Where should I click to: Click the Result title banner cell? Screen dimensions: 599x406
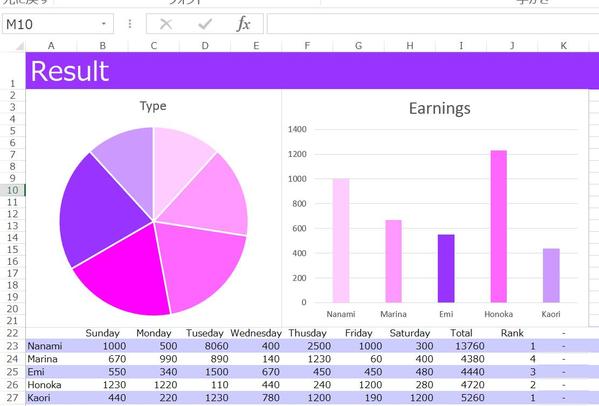tap(312, 71)
